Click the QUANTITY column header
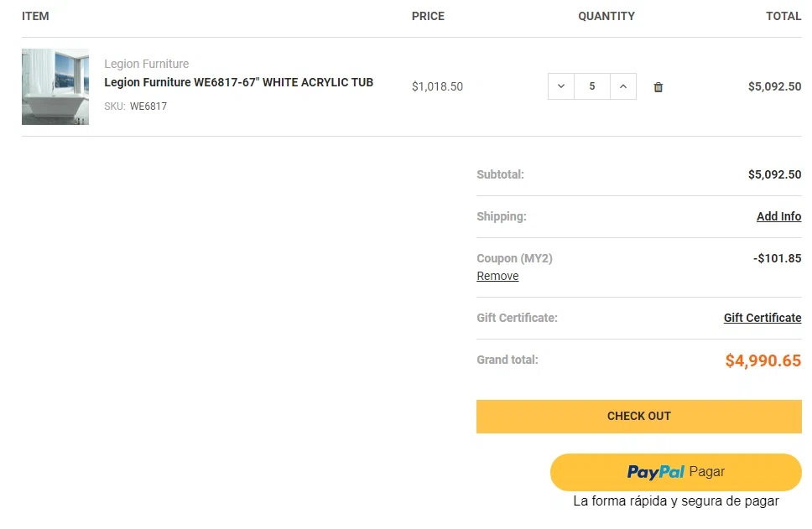This screenshot has height=529, width=812. click(x=606, y=16)
